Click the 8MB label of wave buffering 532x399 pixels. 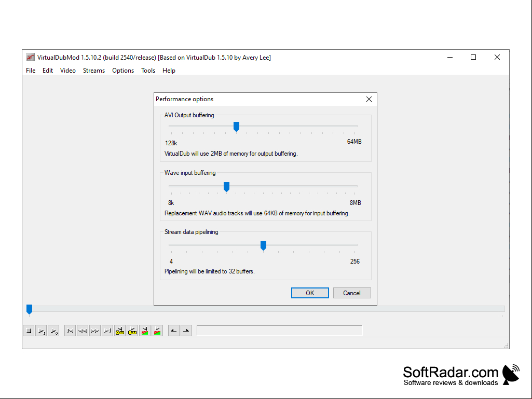pyautogui.click(x=355, y=203)
